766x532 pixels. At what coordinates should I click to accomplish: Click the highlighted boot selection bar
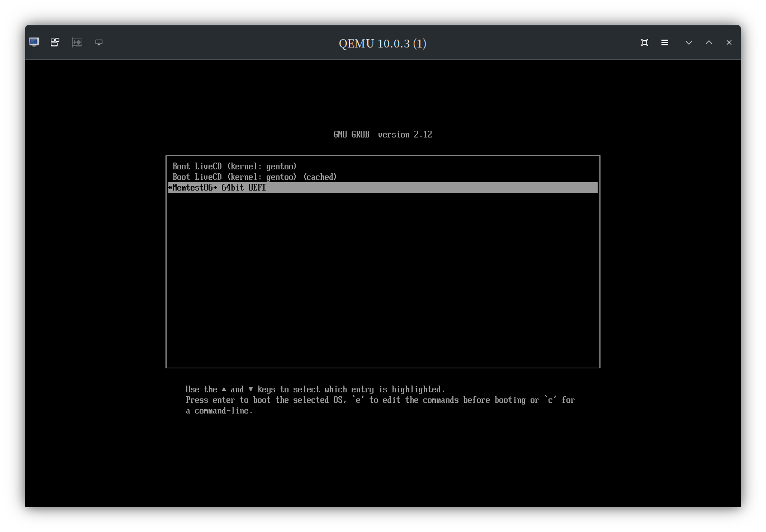point(383,187)
